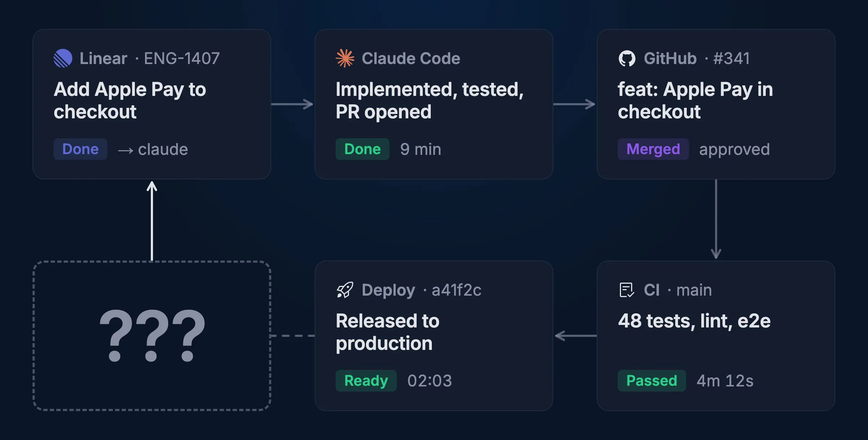Click the "approved" status text
Screen dimensions: 868x440
(735, 149)
